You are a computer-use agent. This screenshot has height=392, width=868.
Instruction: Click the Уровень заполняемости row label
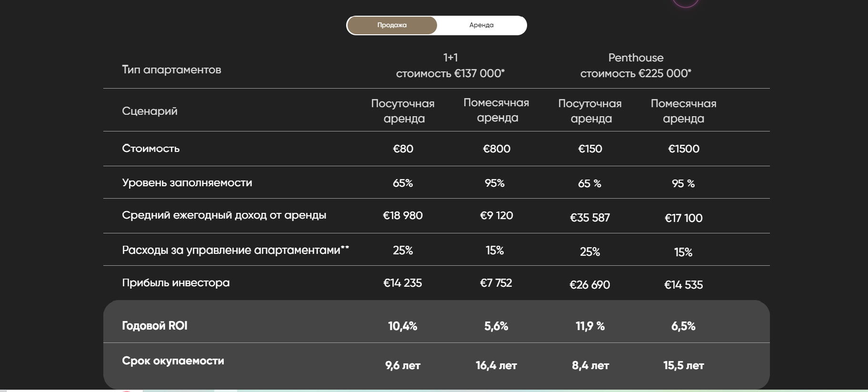pos(187,183)
